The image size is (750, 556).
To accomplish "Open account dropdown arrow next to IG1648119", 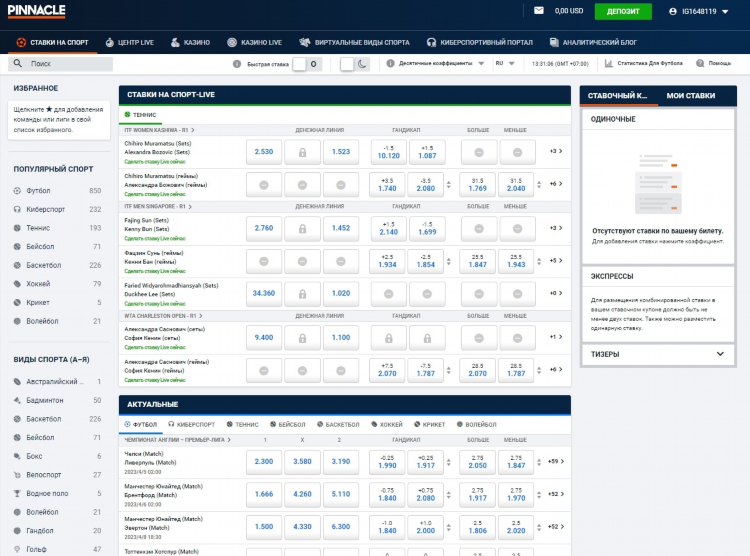I will [x=725, y=11].
